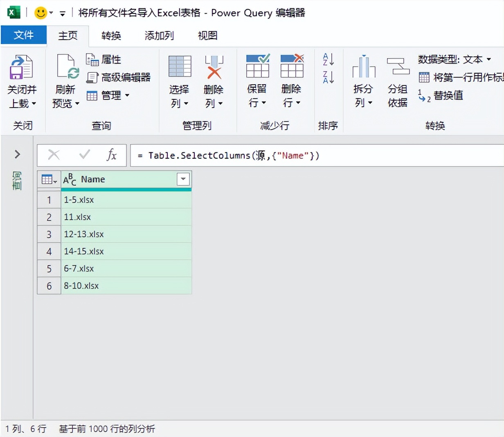Click the 拆分列 icon
This screenshot has height=437, width=504.
(x=364, y=66)
